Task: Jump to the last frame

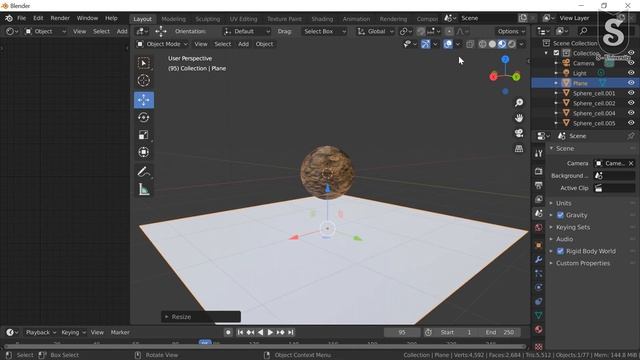Action: [x=291, y=333]
